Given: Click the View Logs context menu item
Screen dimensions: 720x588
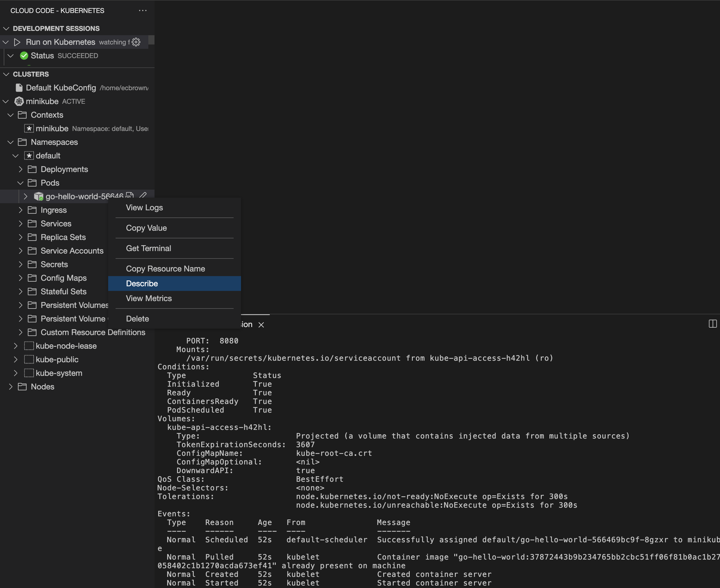Looking at the screenshot, I should point(144,207).
